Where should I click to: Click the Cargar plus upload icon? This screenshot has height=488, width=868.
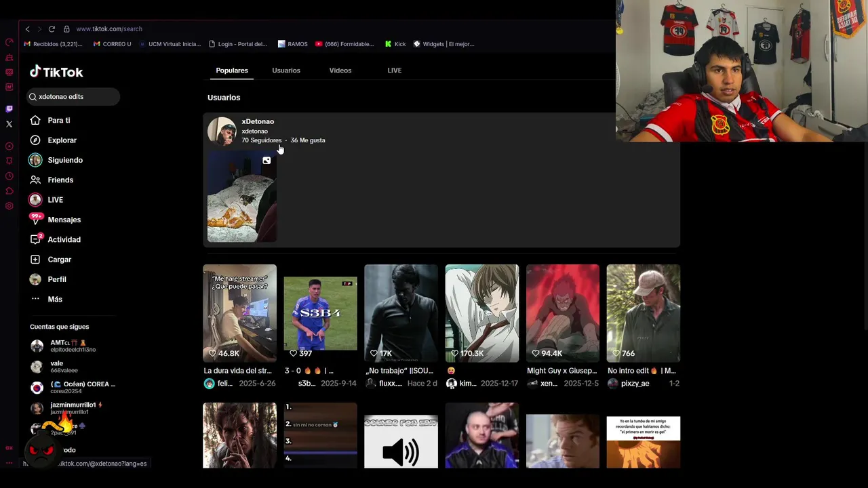coord(35,260)
